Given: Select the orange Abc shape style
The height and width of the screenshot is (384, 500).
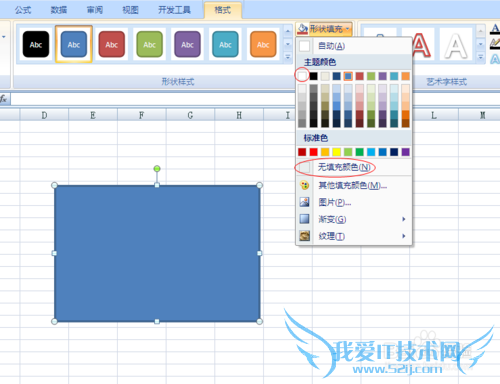Looking at the screenshot, I should (x=263, y=44).
